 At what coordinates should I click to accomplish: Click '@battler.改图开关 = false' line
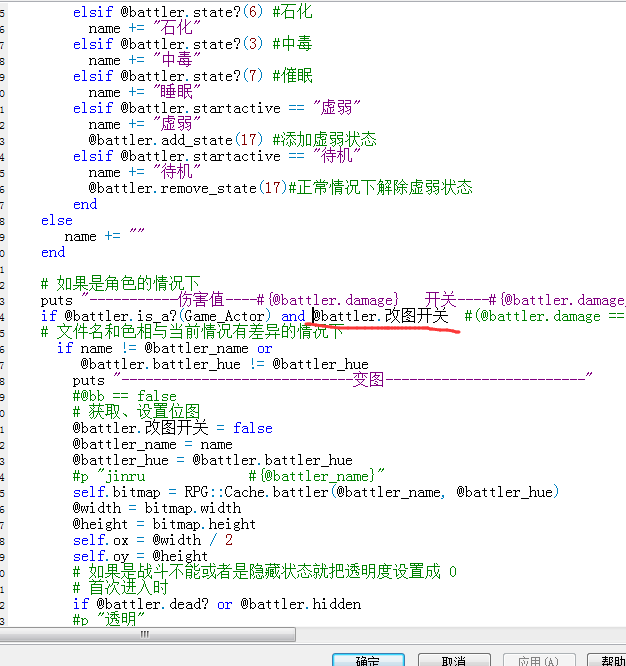point(172,428)
